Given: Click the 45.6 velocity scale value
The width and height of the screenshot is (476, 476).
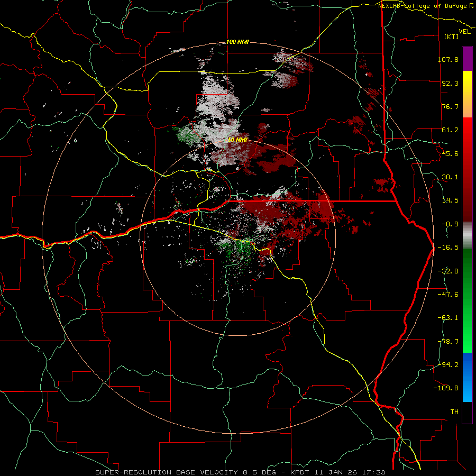Looking at the screenshot, I should [x=450, y=153].
